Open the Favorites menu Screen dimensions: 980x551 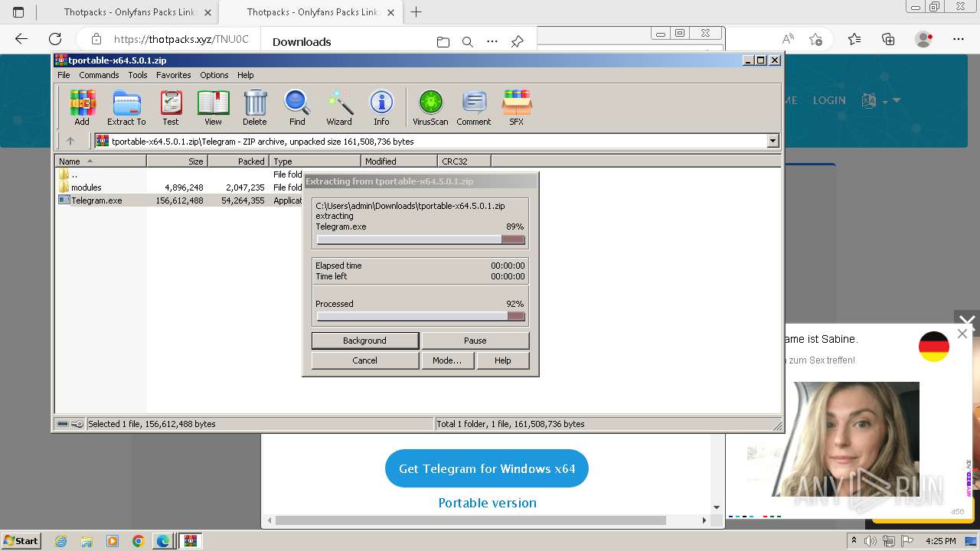pos(174,75)
